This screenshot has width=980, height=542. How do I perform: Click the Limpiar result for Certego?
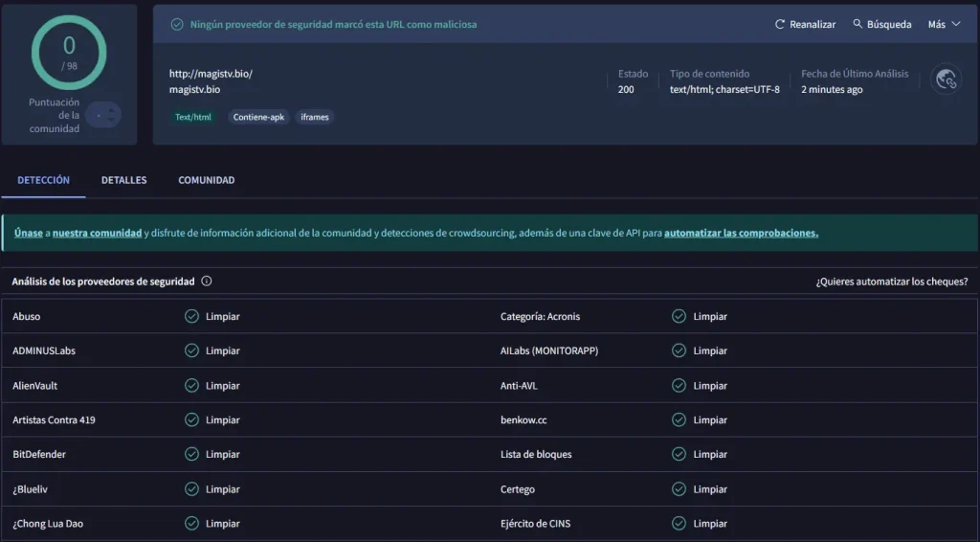tap(710, 489)
